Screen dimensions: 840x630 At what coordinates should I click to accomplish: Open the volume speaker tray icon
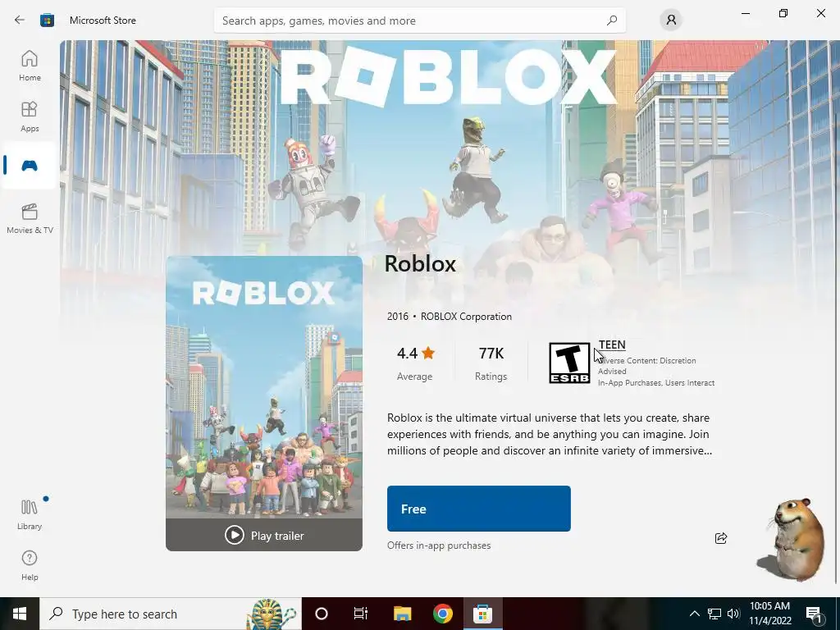(733, 614)
